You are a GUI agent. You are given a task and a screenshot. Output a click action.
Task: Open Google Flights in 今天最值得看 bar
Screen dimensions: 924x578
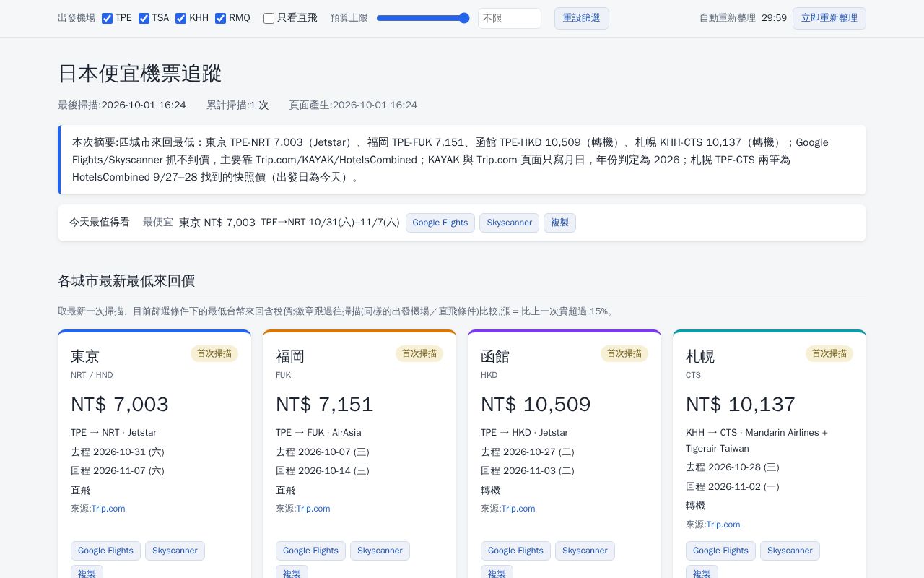(440, 223)
